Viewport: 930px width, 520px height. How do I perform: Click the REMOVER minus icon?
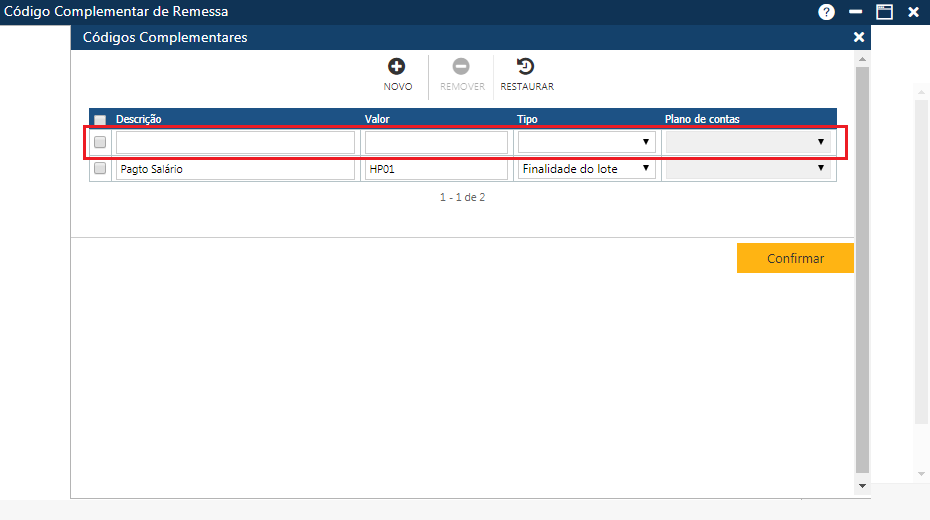click(x=461, y=68)
